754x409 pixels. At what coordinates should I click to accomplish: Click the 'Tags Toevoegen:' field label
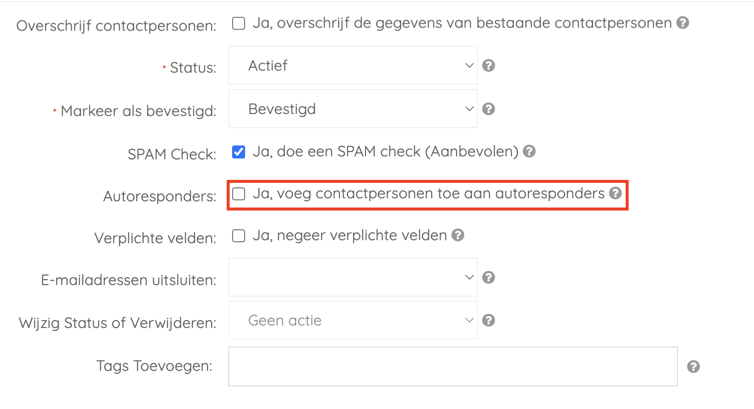(154, 366)
